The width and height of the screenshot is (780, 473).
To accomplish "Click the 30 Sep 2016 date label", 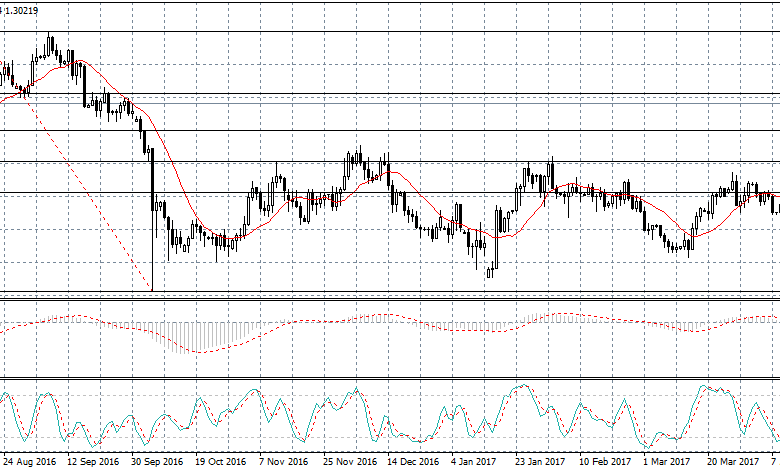I will tap(158, 462).
